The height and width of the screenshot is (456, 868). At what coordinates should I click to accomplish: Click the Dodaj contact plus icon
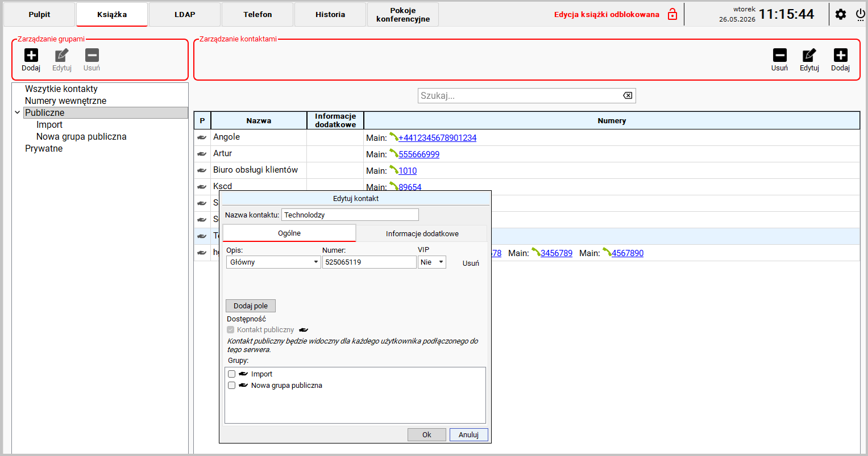tap(841, 55)
